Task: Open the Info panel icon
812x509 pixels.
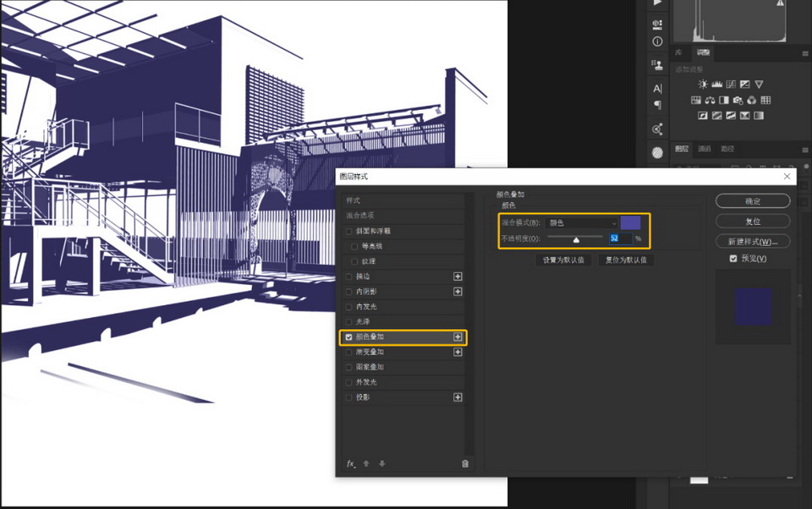Action: (x=657, y=41)
